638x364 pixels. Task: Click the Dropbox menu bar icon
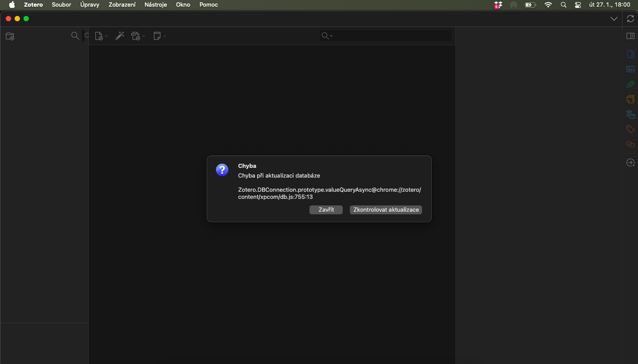pyautogui.click(x=498, y=5)
